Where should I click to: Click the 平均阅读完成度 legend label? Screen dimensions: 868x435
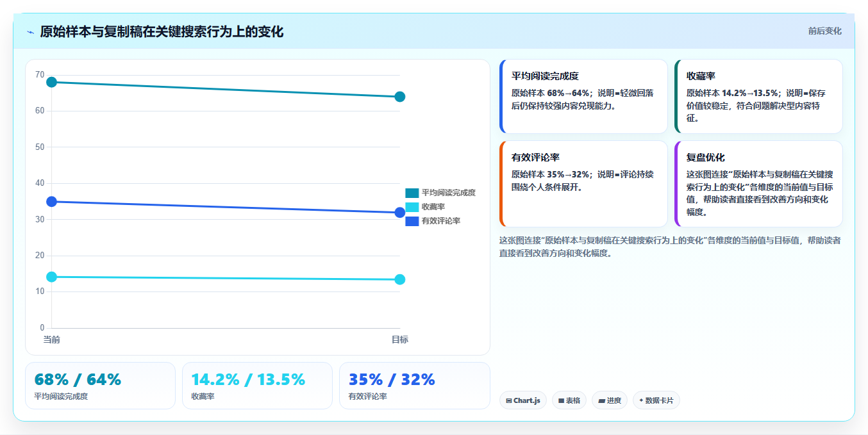(449, 193)
